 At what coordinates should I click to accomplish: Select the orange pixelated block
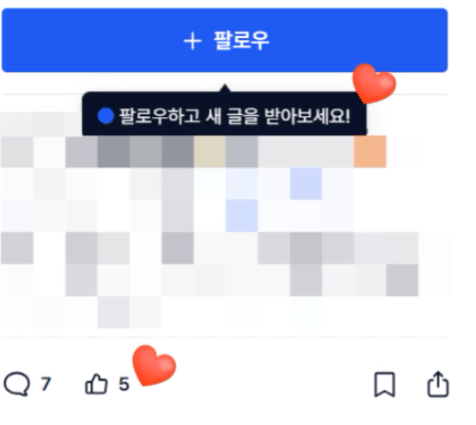tap(370, 151)
